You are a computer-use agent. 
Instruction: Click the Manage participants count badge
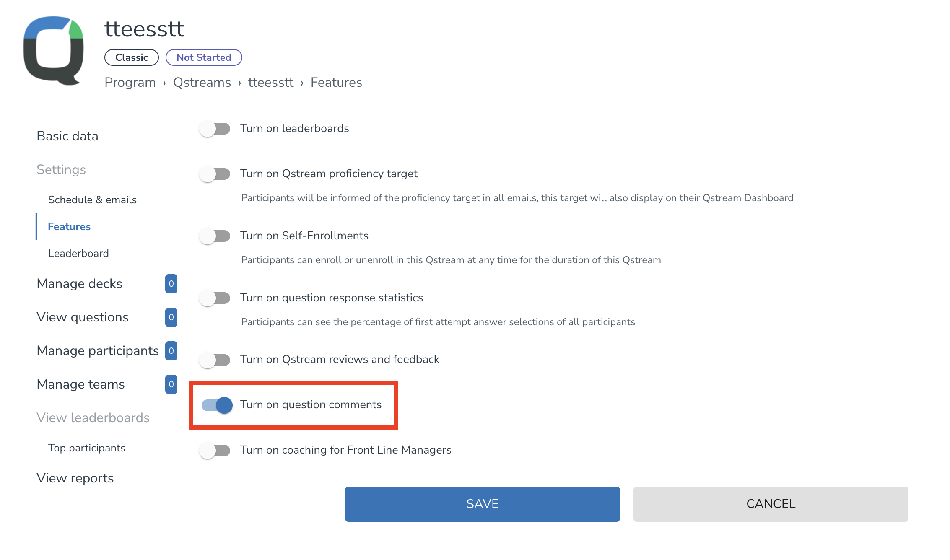171,351
